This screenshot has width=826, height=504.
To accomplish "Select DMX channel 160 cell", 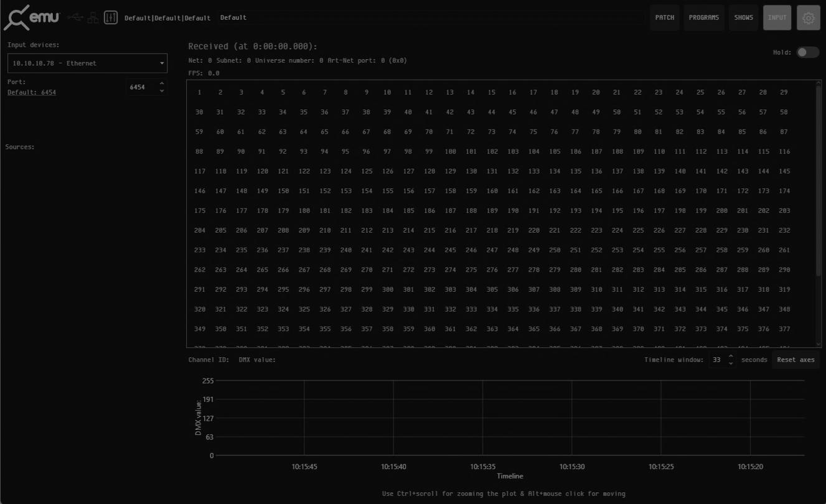I will point(492,191).
